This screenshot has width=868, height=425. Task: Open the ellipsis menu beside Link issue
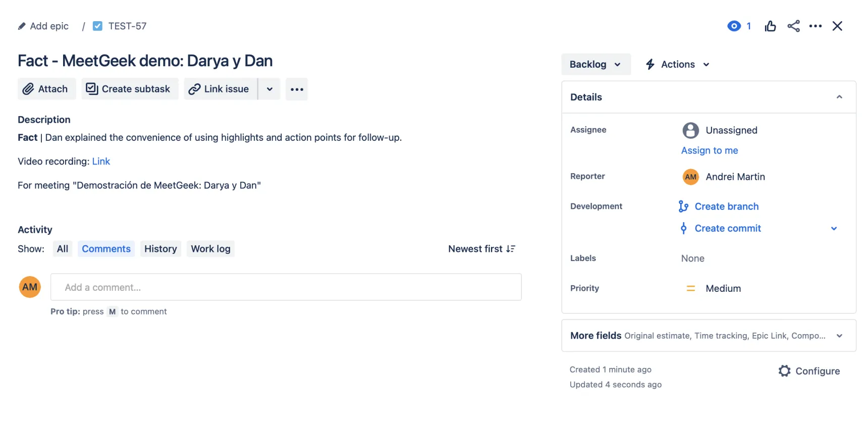(x=297, y=89)
